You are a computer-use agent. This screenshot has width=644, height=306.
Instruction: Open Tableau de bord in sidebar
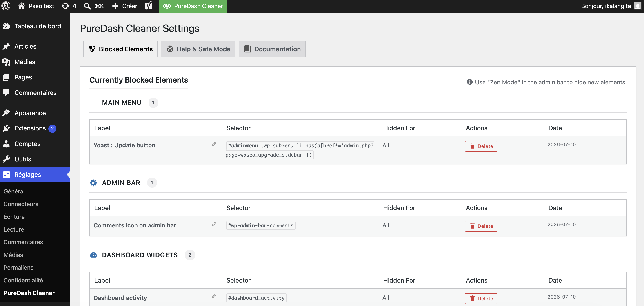[x=35, y=26]
